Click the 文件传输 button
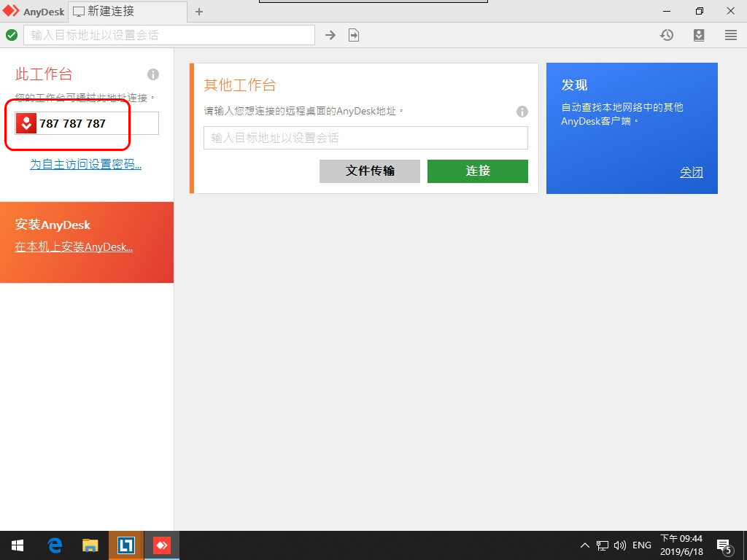747x560 pixels. (x=370, y=171)
